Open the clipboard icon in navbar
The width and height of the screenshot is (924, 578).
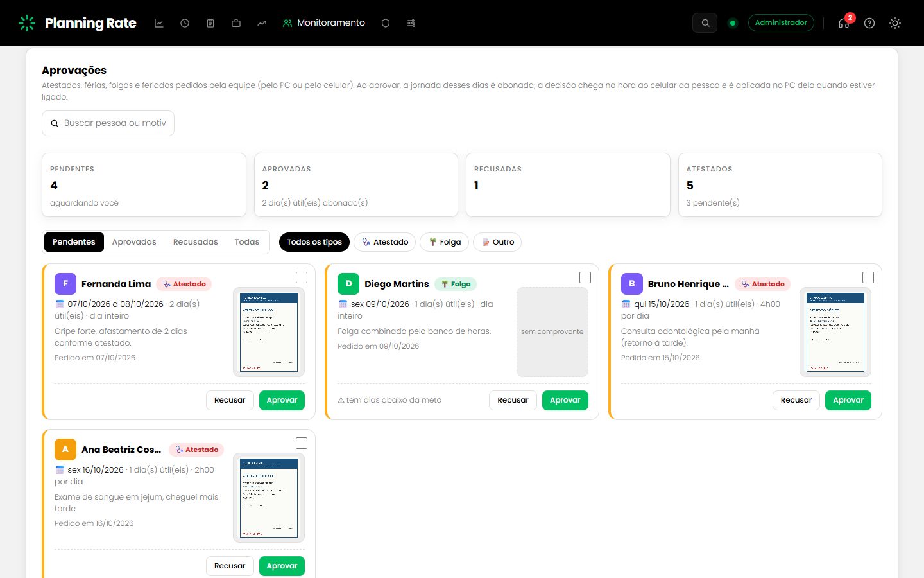210,23
